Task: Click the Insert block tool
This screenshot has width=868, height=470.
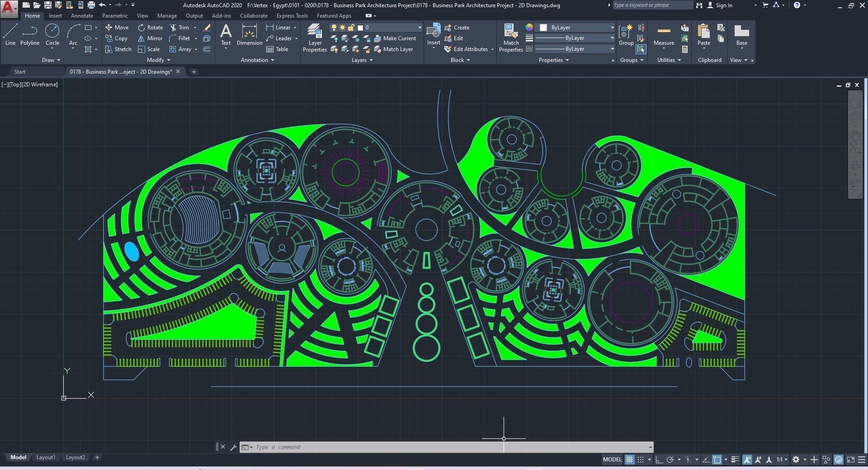Action: (x=434, y=35)
